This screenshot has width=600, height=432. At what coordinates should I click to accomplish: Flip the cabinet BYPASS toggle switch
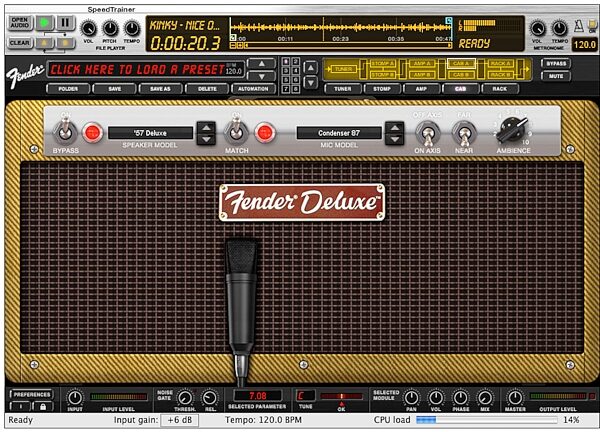click(65, 132)
